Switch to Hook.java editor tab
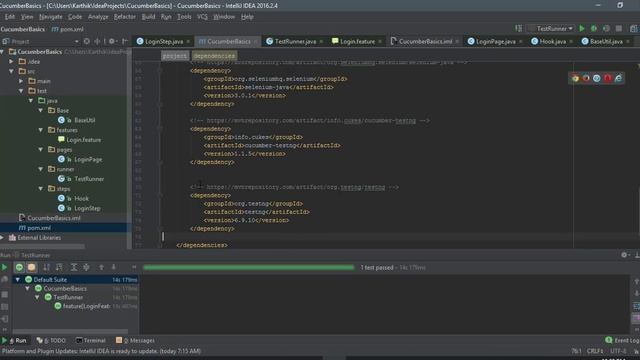The image size is (640, 360). (x=552, y=41)
